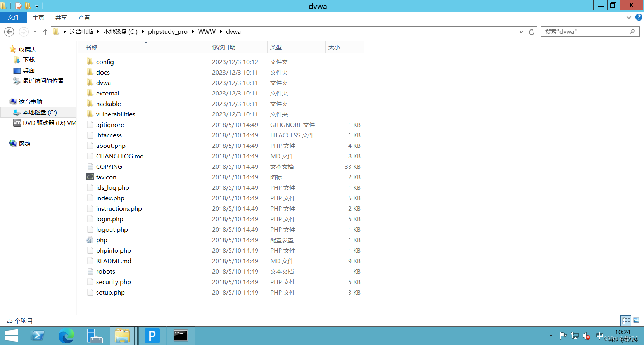Open recent locations dropdown arrow

[x=35, y=32]
